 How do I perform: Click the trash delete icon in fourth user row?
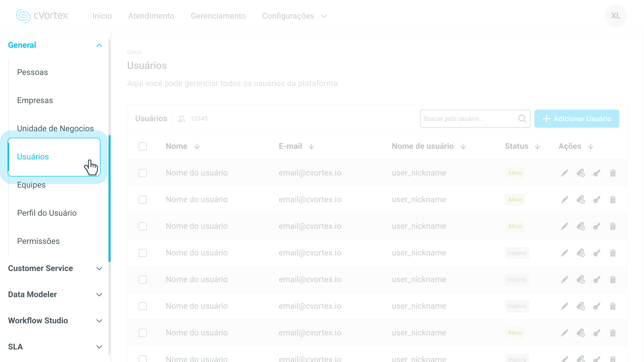coord(613,253)
